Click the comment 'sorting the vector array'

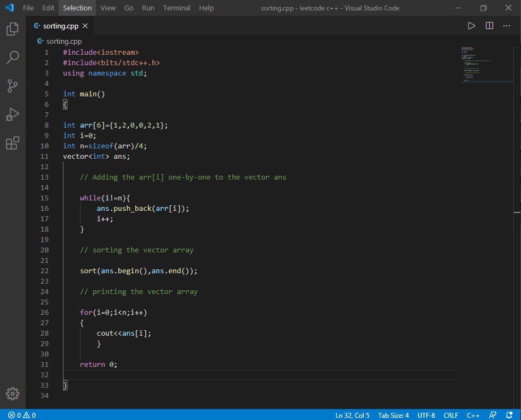pyautogui.click(x=136, y=250)
